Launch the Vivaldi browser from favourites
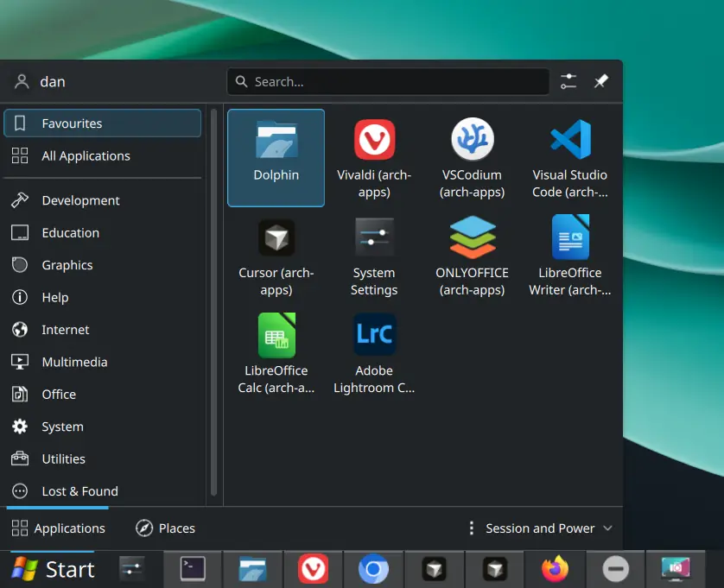Viewport: 724px width, 588px height. click(x=374, y=157)
